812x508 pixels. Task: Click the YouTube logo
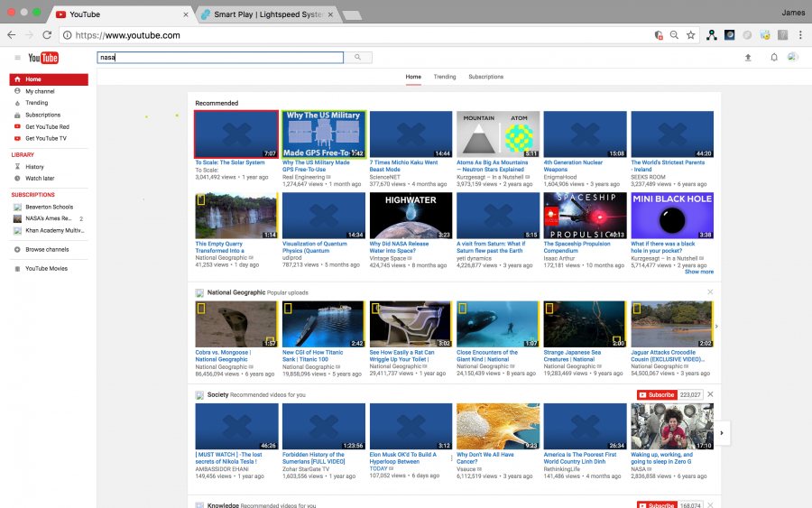coord(43,58)
